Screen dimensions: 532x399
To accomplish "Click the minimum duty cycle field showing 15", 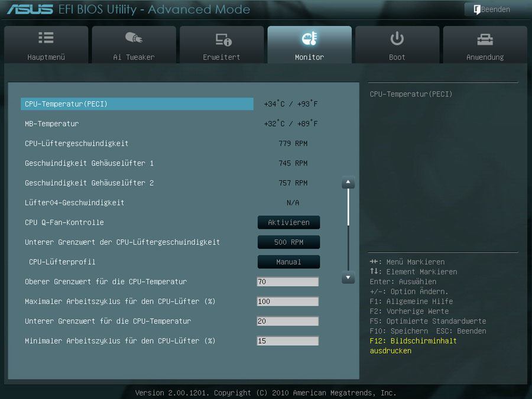I will (x=288, y=340).
